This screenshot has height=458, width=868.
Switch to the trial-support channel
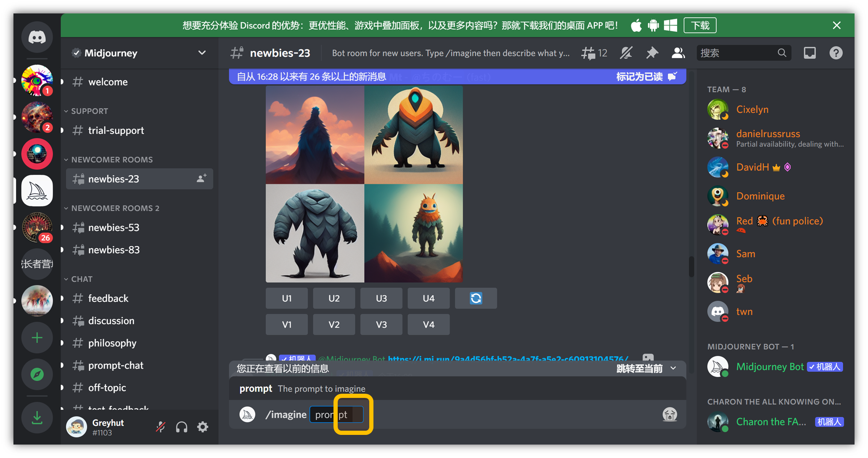pos(116,131)
